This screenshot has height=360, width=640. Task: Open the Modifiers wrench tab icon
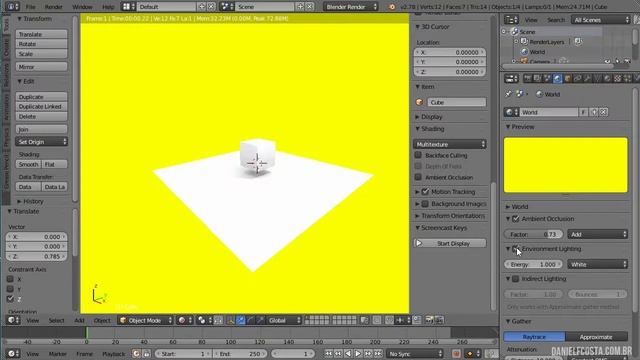[x=587, y=78]
